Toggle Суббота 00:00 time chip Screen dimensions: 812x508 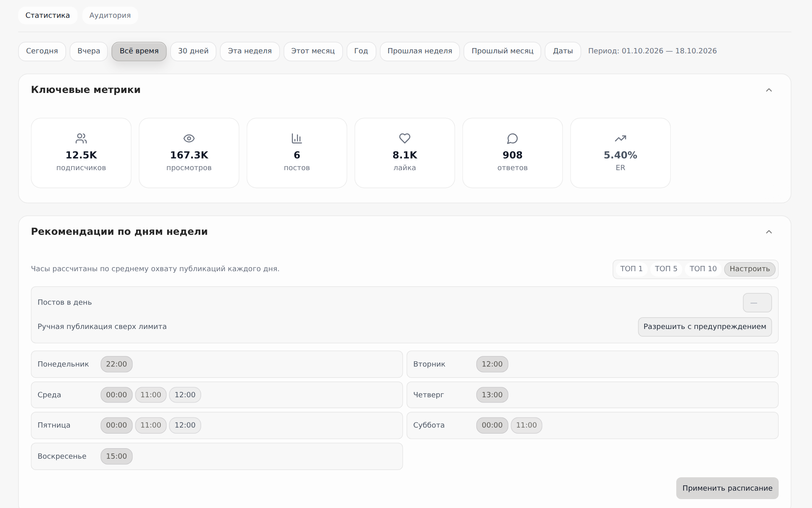coord(492,426)
